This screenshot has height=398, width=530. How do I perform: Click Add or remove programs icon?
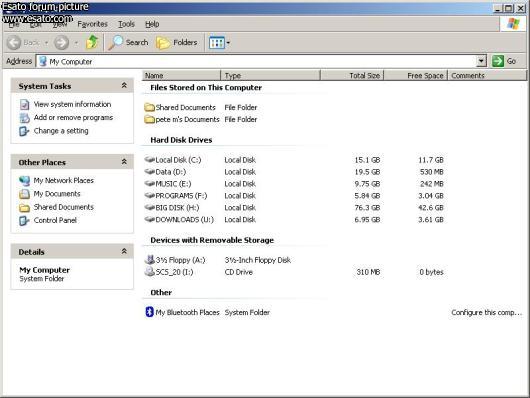24,118
